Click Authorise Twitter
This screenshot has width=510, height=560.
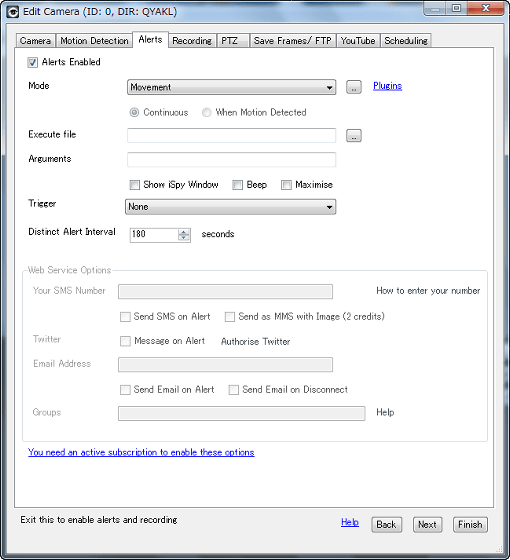[255, 342]
